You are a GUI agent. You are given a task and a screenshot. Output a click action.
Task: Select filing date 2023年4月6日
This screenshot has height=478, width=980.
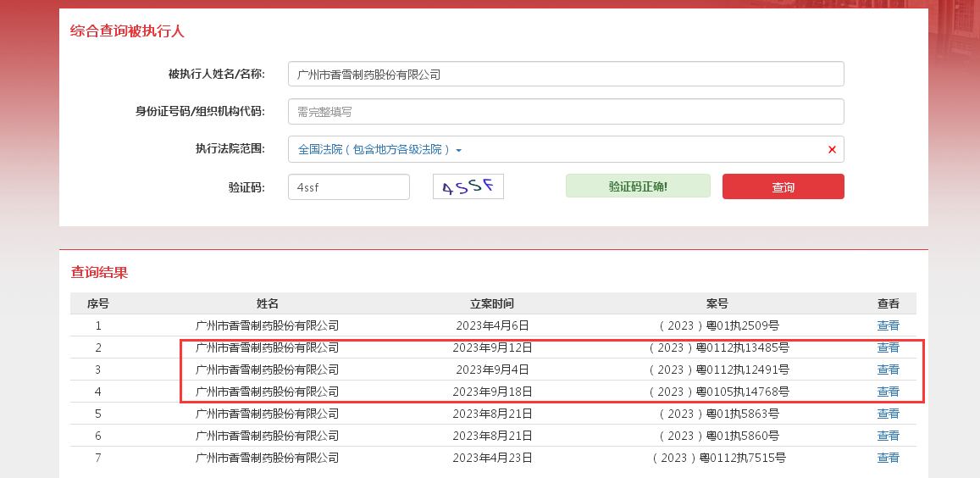[x=492, y=325]
